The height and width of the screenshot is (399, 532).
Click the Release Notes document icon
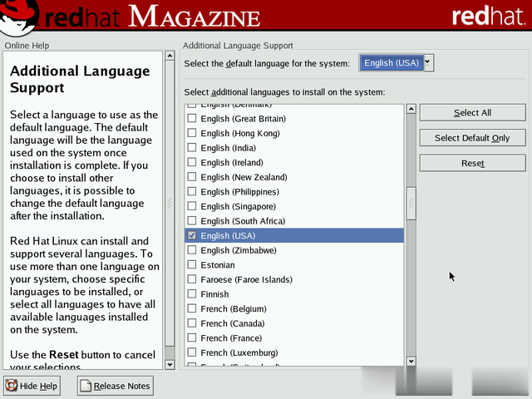(x=86, y=386)
